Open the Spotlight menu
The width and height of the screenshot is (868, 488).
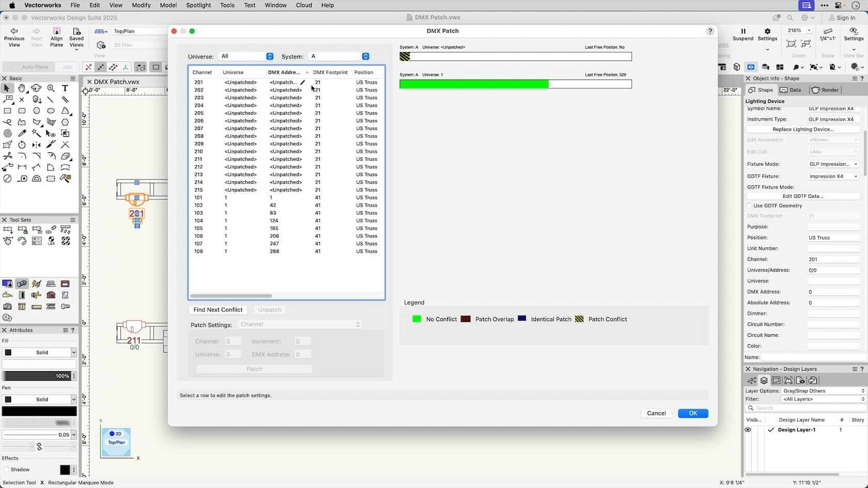[x=198, y=5]
